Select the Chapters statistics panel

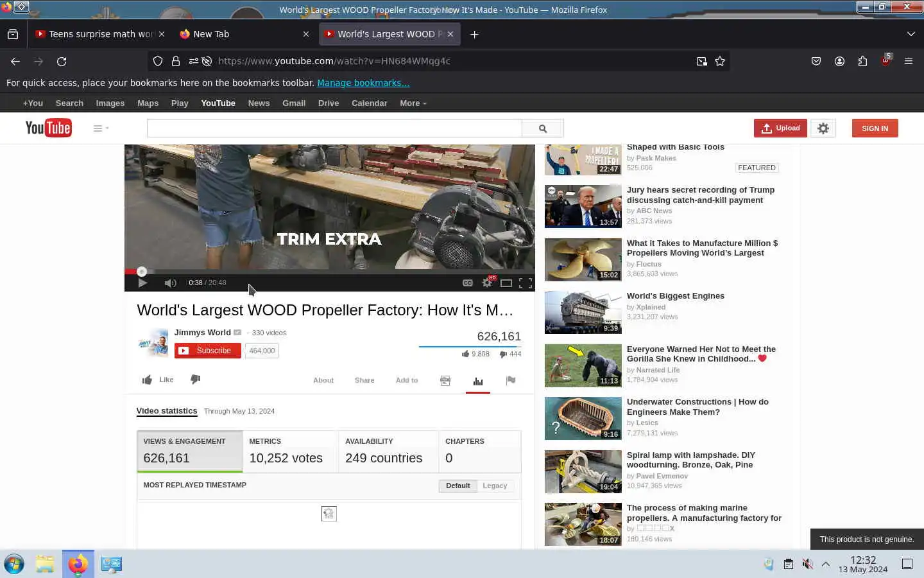480,451
